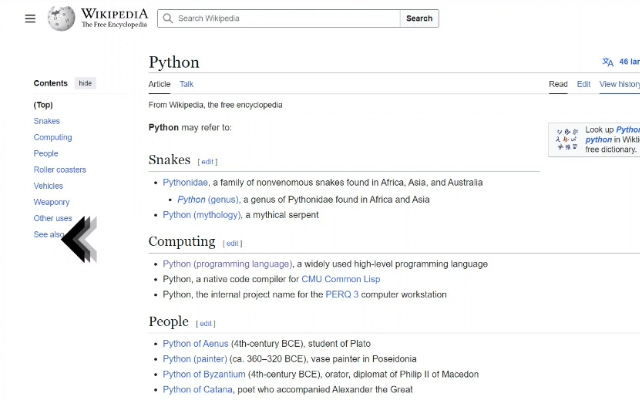Open Python of Aenus link
Image resolution: width=640 pixels, height=400 pixels.
[x=196, y=344]
